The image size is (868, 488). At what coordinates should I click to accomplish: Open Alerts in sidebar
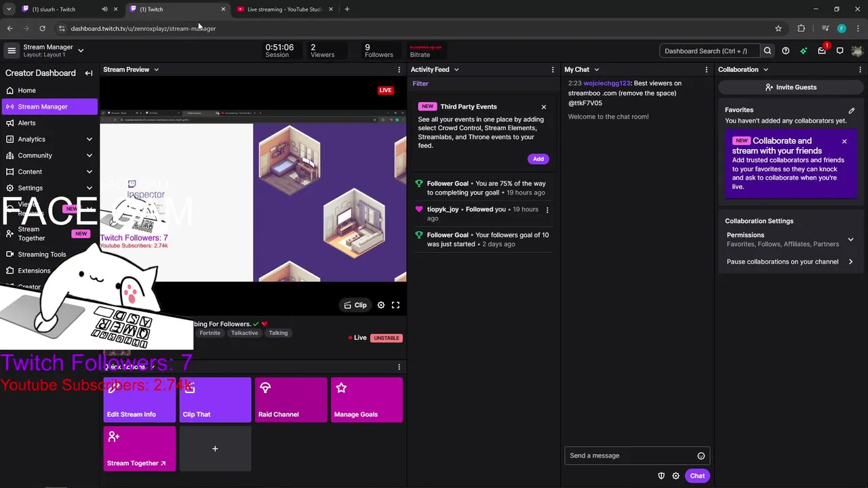pyautogui.click(x=49, y=123)
